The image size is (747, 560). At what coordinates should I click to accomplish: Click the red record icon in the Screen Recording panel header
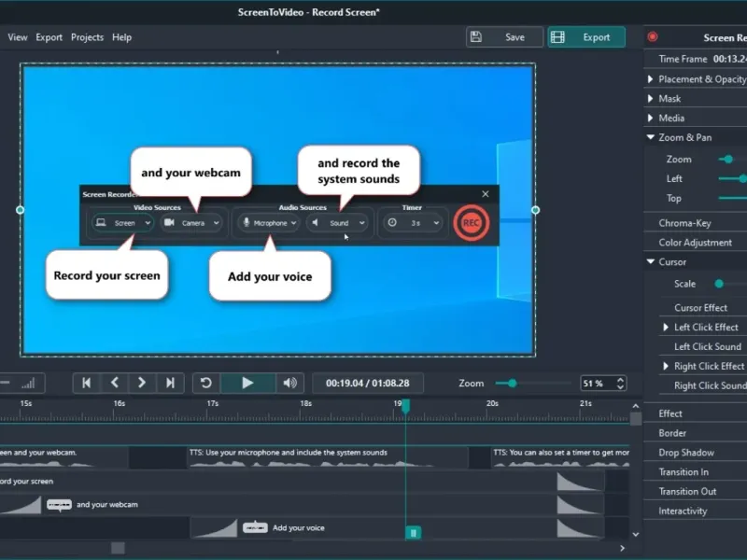(653, 37)
